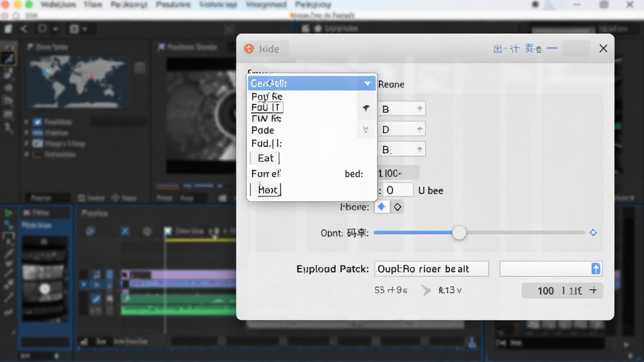
Task: Click the red plus icon in the dialog title
Action: pyautogui.click(x=249, y=48)
